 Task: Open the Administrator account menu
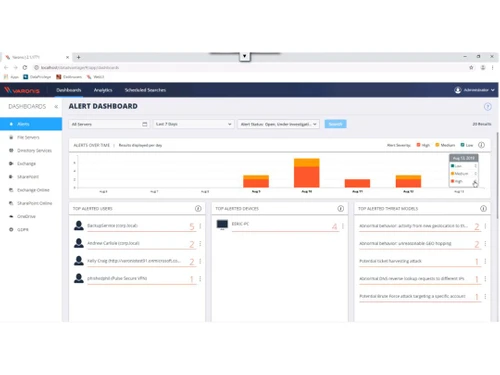pyautogui.click(x=474, y=90)
